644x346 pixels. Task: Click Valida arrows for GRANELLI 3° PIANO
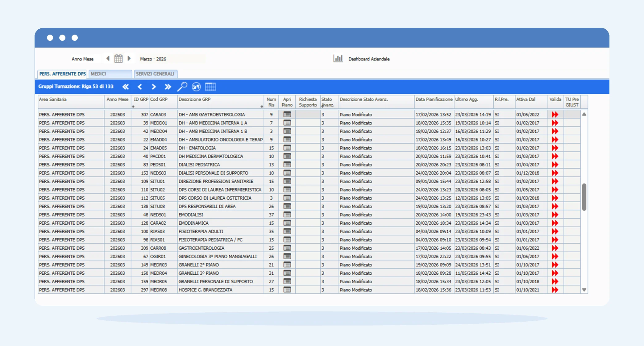click(555, 273)
